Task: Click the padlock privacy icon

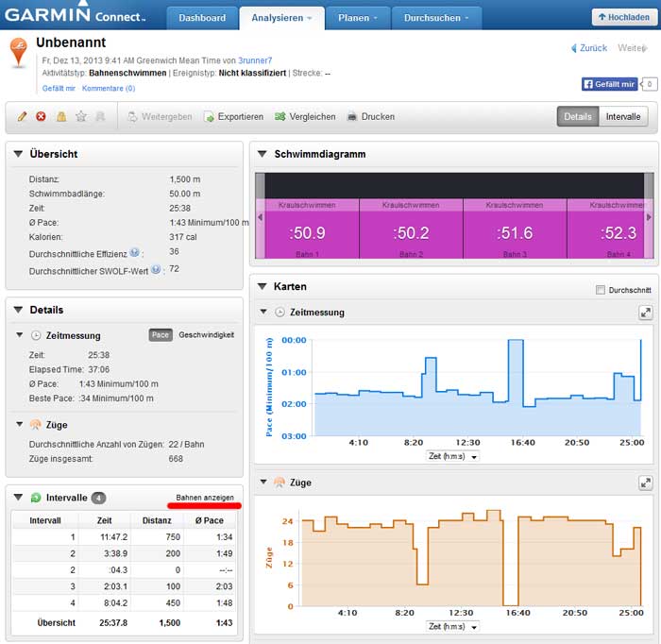Action: [61, 116]
